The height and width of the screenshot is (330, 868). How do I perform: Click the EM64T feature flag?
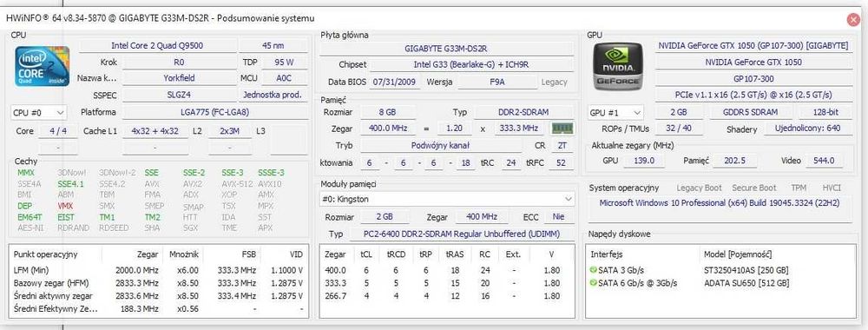(x=30, y=217)
